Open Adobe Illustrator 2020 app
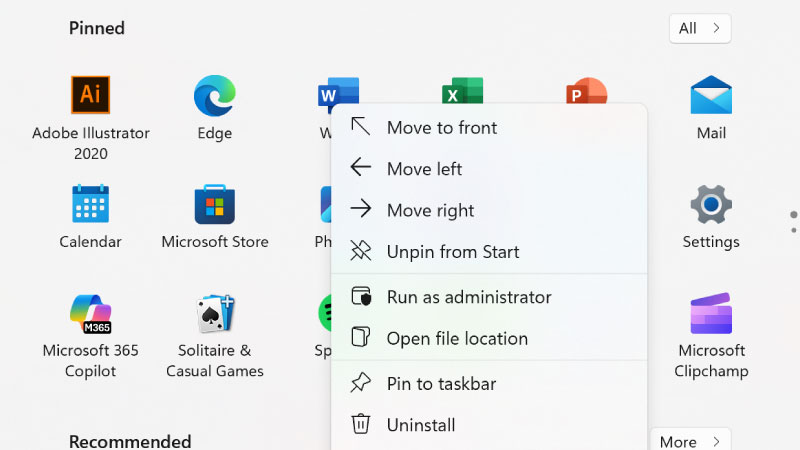 90,96
